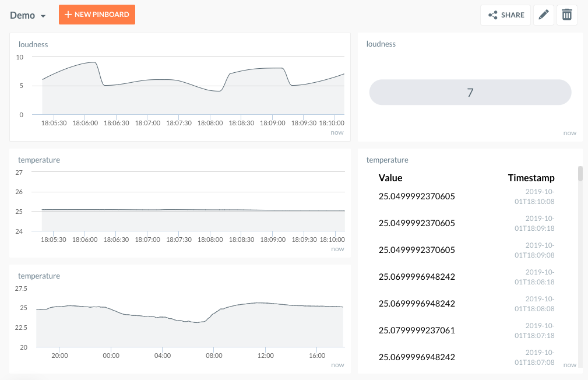
Task: Click the loudness line chart title
Action: (x=33, y=44)
